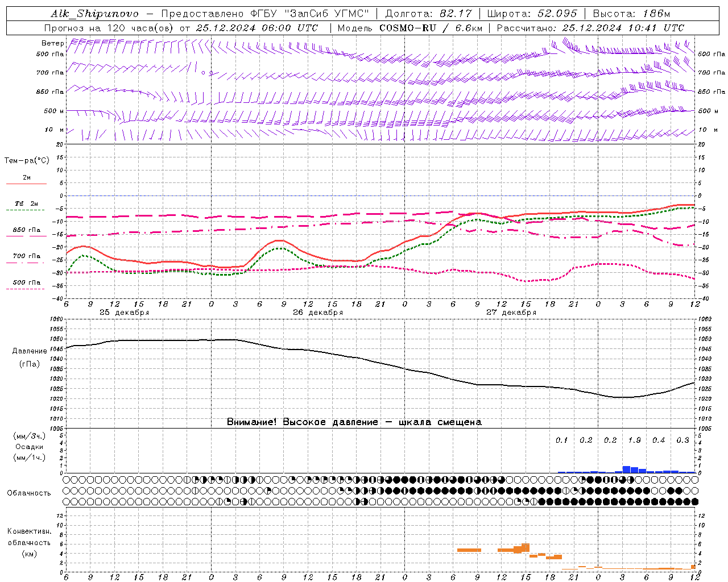This screenshot has height=582, width=728.
Task: Click the 700 гПа legend label in temperature panel
Action: click(27, 256)
